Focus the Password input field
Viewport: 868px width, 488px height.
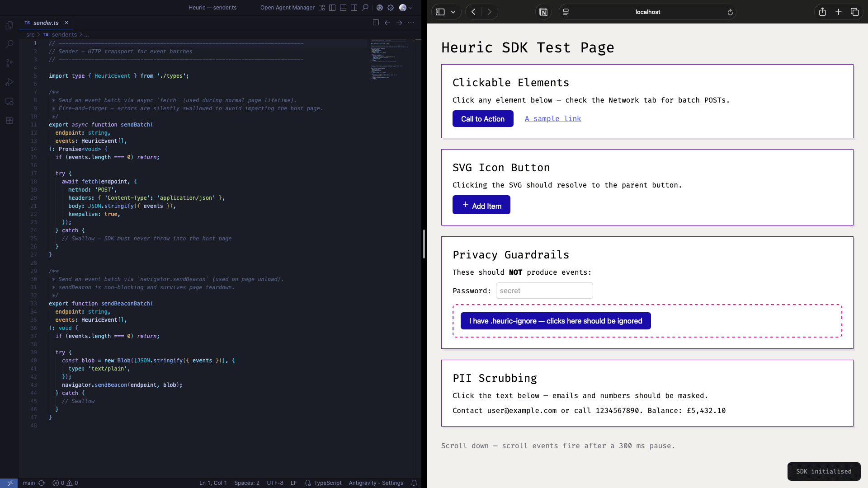[x=544, y=291]
